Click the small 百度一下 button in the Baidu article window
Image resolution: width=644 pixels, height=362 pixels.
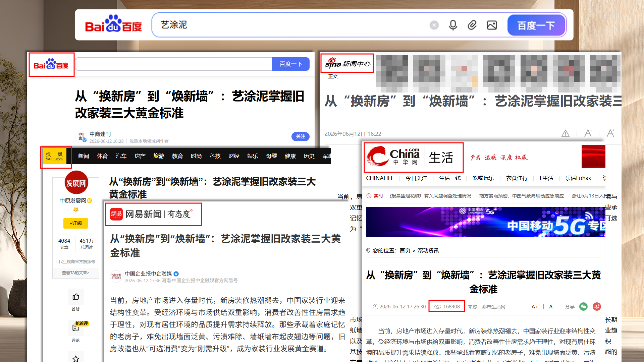291,64
